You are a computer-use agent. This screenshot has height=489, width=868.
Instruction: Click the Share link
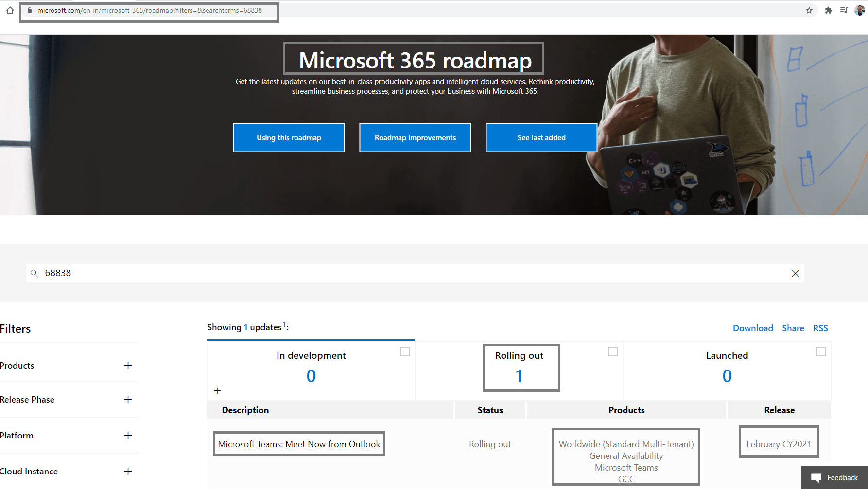(793, 328)
